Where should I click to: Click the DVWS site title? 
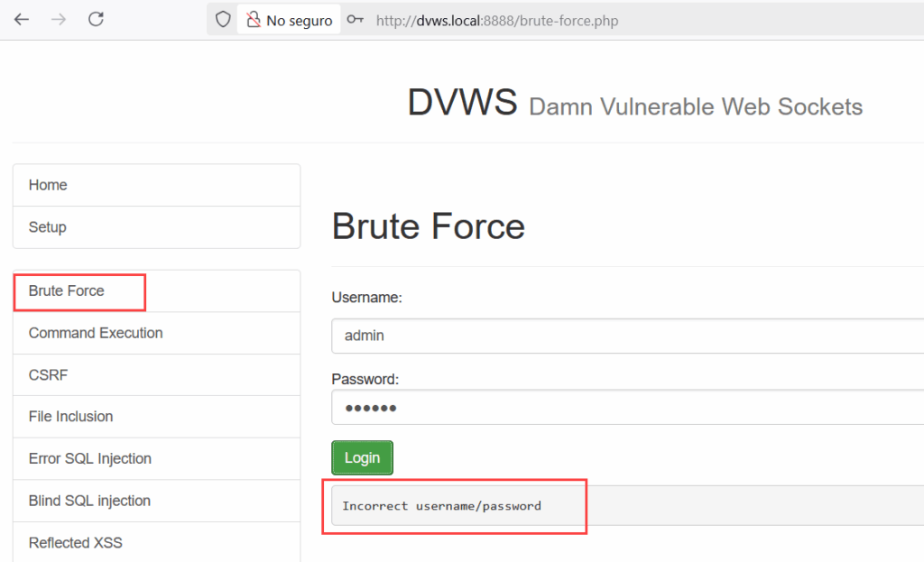(x=463, y=102)
